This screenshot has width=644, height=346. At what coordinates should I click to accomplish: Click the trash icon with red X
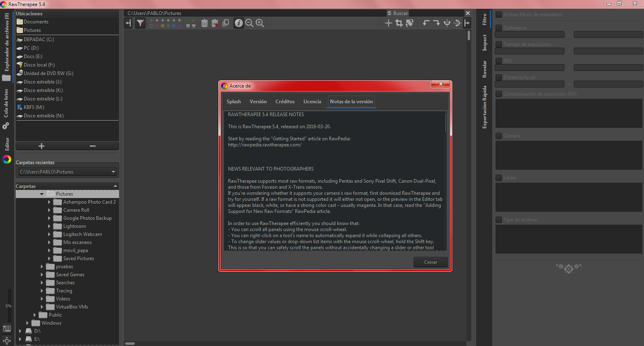[215, 23]
